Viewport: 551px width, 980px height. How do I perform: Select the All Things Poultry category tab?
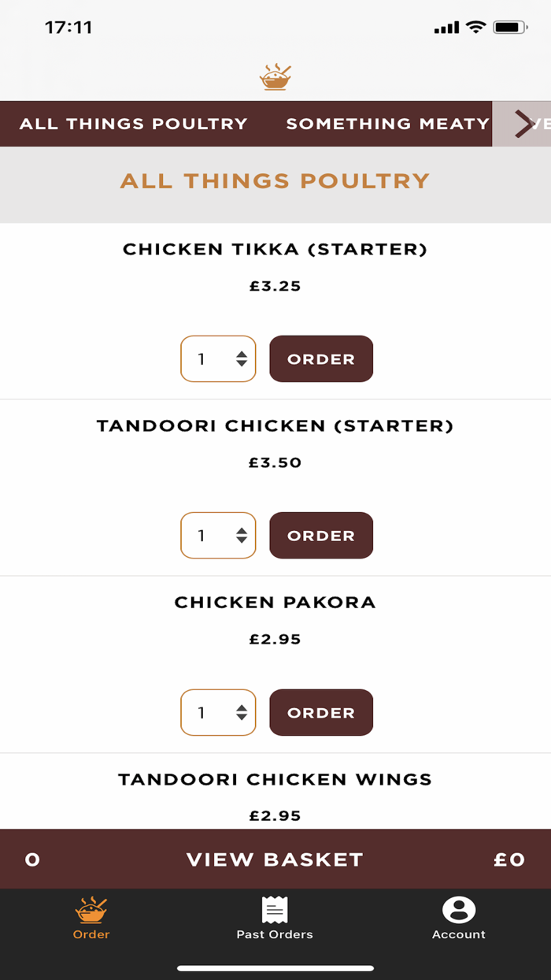pos(134,124)
